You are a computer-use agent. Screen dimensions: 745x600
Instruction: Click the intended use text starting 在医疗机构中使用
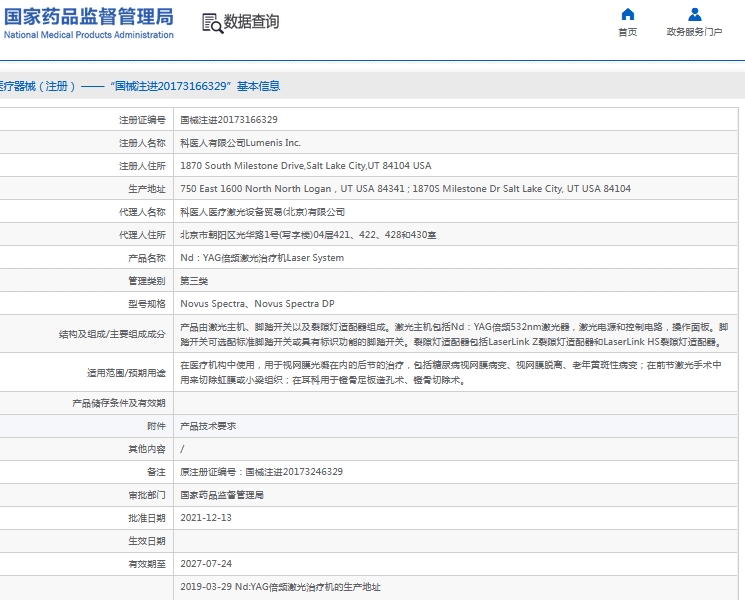pyautogui.click(x=450, y=372)
